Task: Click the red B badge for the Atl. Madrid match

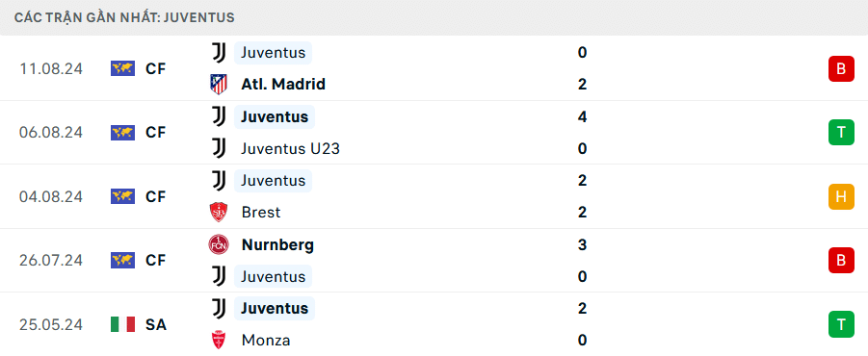Action: click(841, 69)
